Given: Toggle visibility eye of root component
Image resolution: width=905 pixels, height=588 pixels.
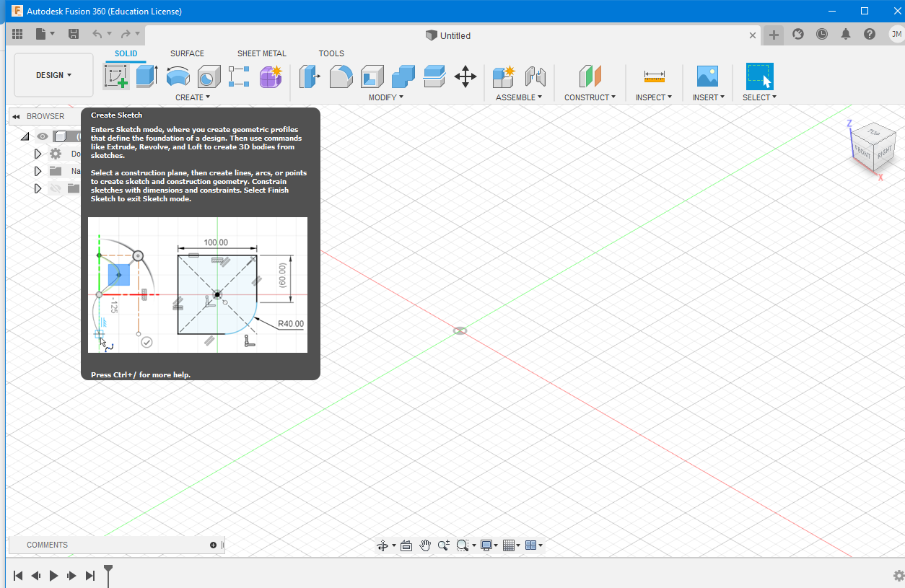Looking at the screenshot, I should [43, 136].
